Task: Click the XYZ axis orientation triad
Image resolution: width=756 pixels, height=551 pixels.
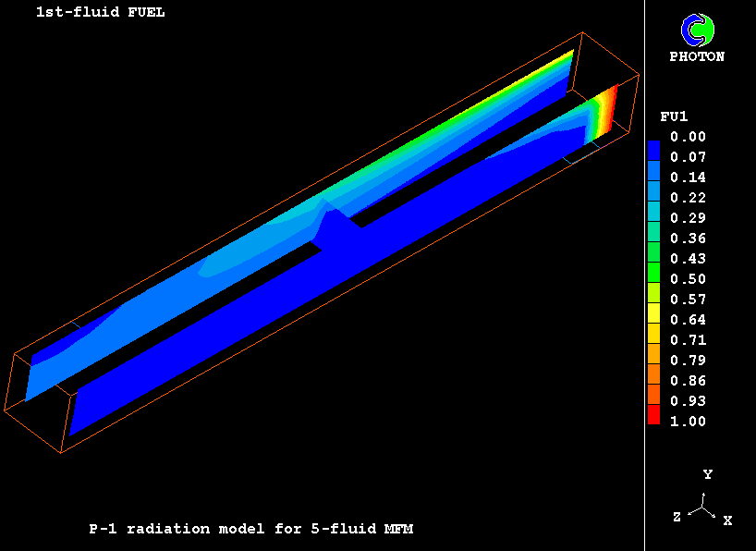Action: coord(704,507)
